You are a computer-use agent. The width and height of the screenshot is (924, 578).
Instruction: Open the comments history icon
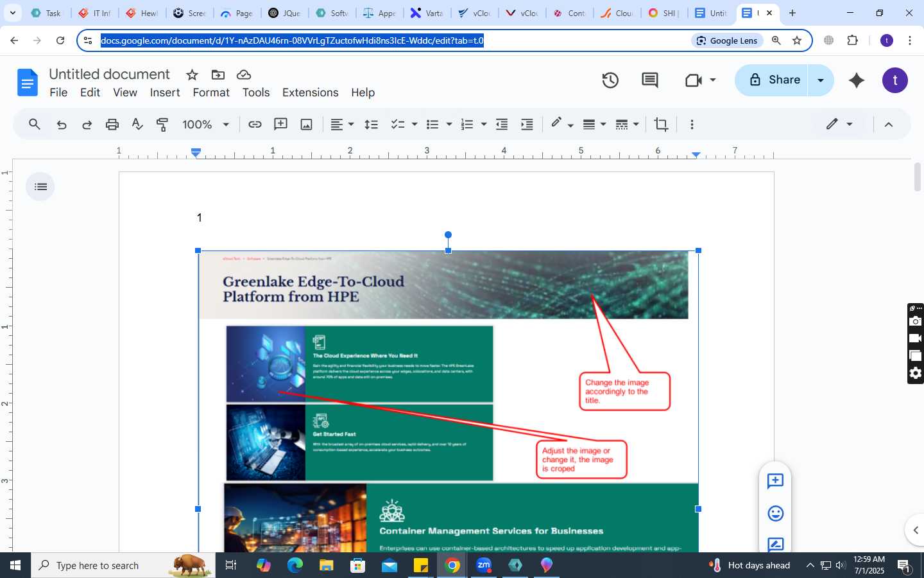(x=650, y=80)
